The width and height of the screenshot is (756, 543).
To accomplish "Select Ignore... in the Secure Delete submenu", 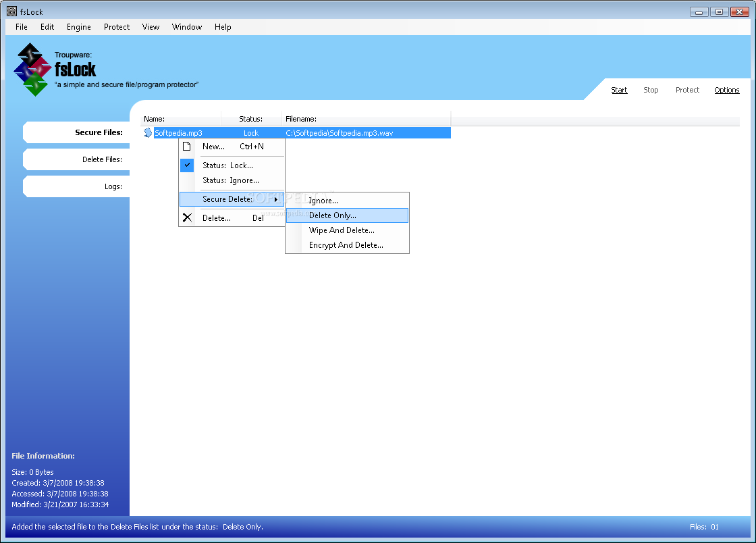I will (347, 201).
